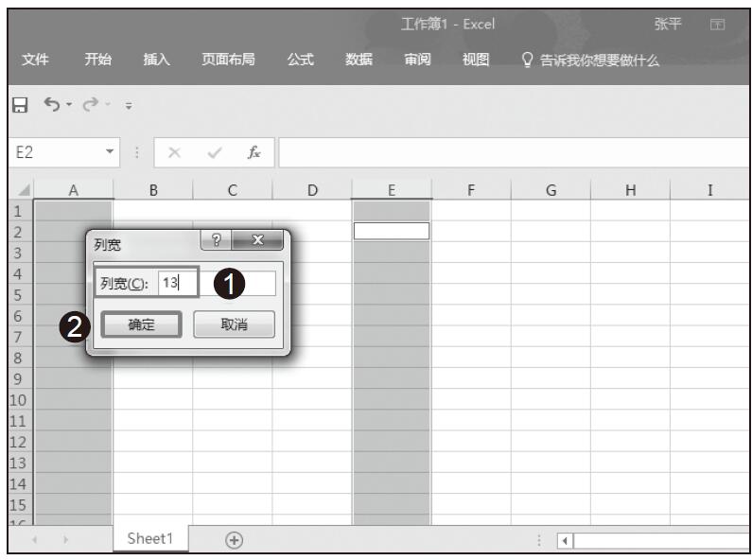Click the help question mark in 列宽 dialog
The image size is (752, 560).
click(x=217, y=242)
